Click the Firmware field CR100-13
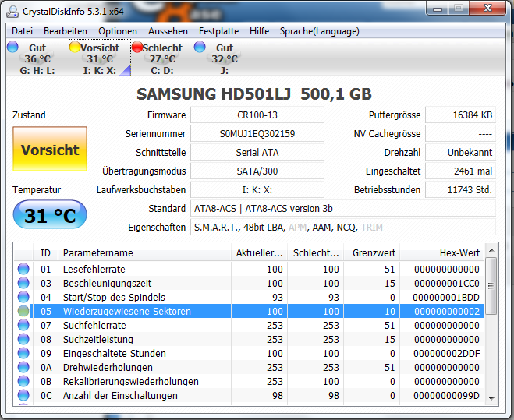Viewport: 514px width, 420px height. 257,115
